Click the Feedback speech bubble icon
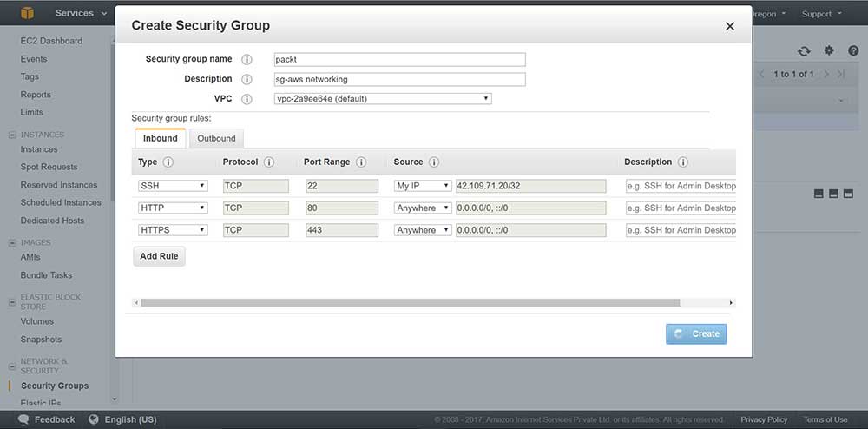The height and width of the screenshot is (429, 868). click(x=23, y=419)
